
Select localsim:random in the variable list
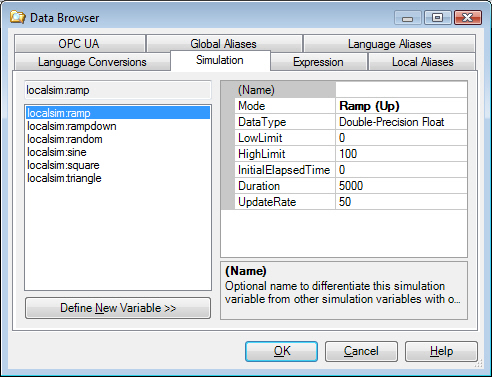(x=65, y=139)
